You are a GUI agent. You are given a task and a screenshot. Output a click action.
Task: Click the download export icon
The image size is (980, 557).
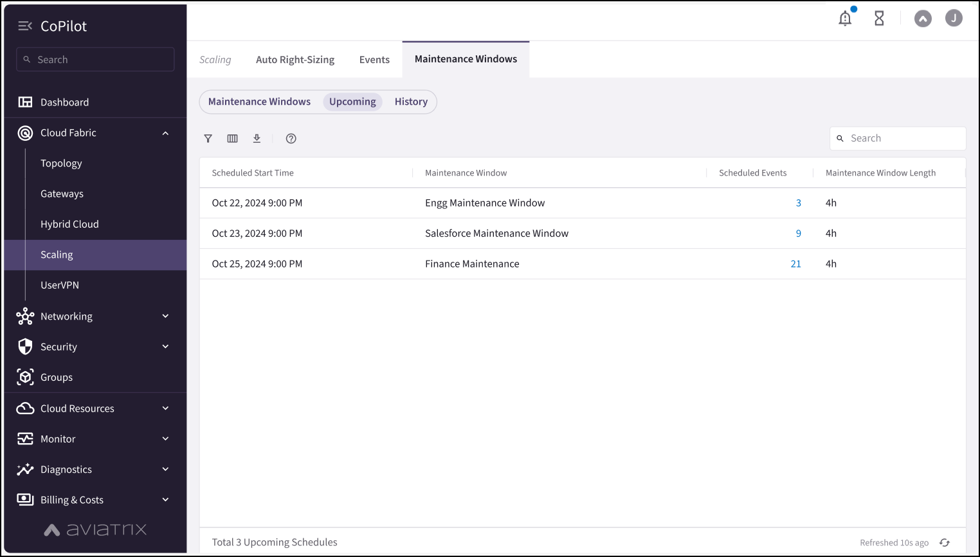tap(257, 138)
